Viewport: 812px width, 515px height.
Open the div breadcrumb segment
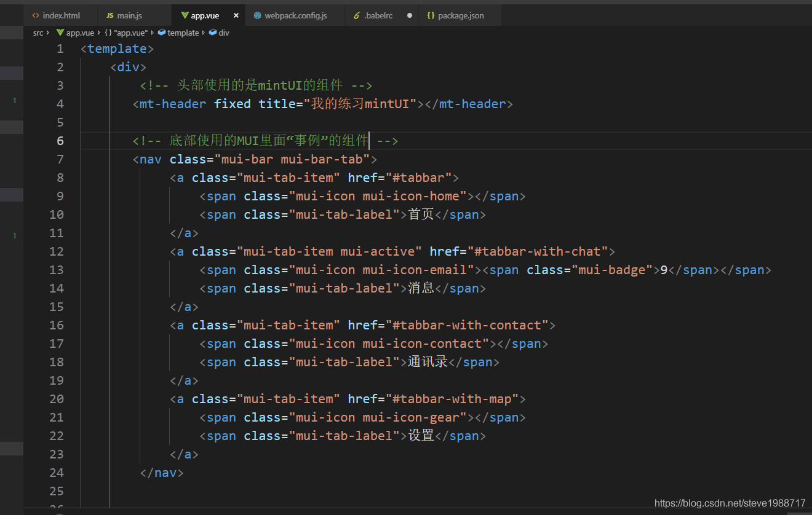pyautogui.click(x=224, y=33)
